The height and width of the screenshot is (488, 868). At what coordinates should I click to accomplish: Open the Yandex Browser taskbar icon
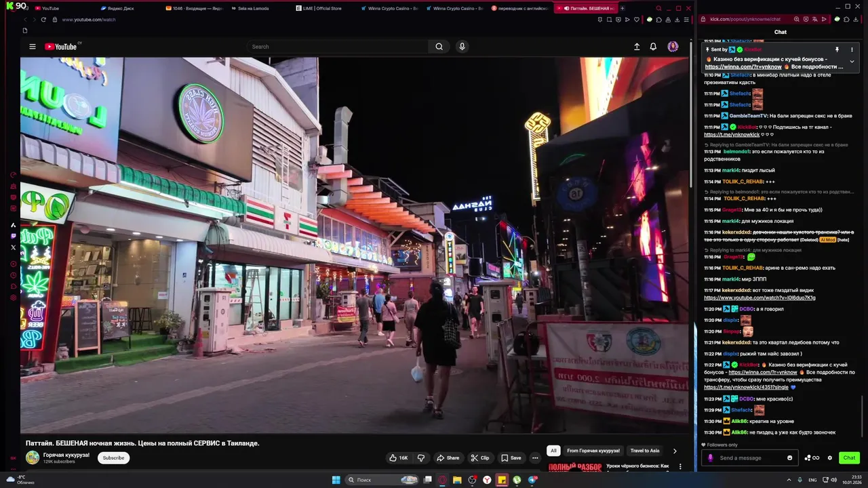pos(487,480)
